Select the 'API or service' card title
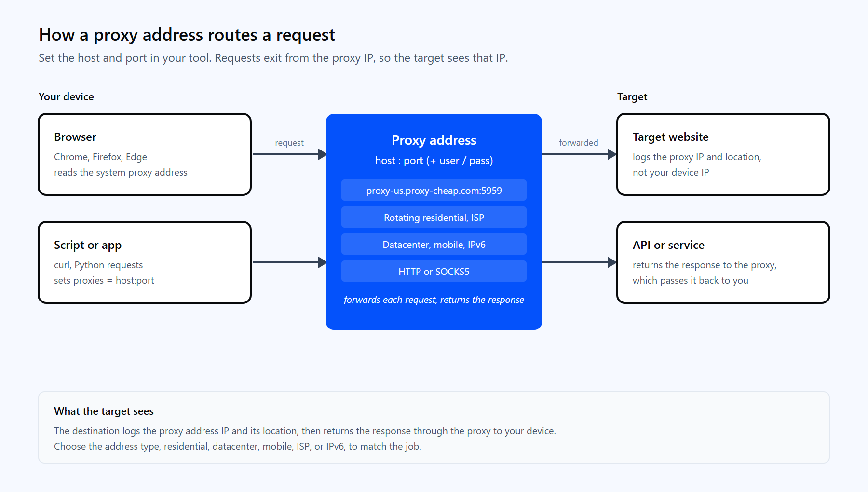This screenshot has width=868, height=492. [669, 245]
